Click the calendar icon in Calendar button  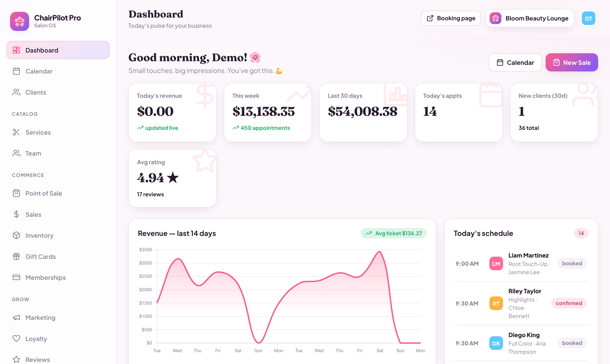[x=500, y=63]
